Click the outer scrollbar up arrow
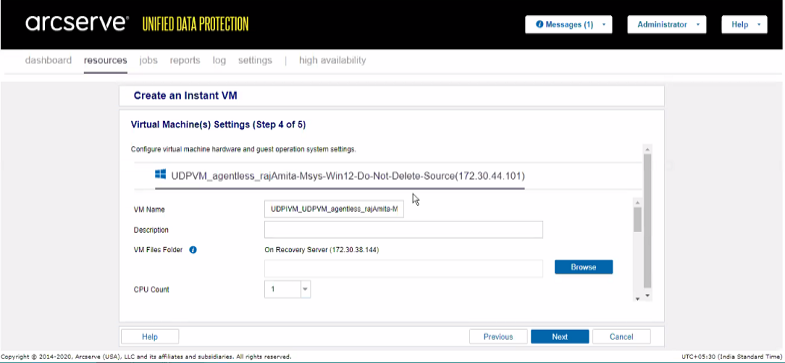 point(647,149)
